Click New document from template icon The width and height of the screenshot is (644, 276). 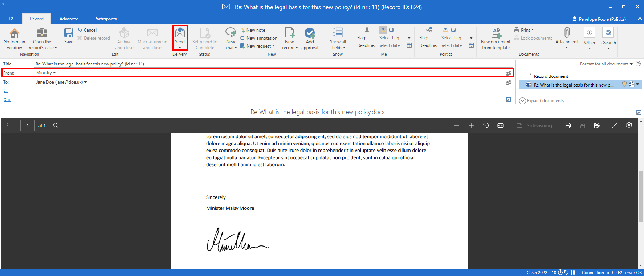pos(496,33)
